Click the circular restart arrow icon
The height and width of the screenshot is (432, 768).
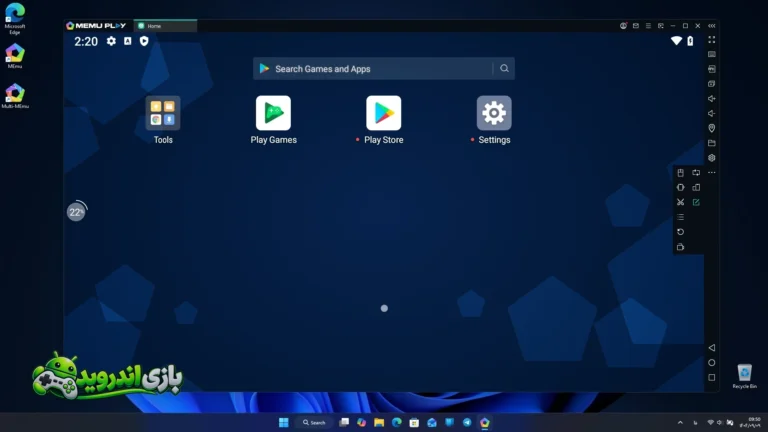(x=680, y=232)
